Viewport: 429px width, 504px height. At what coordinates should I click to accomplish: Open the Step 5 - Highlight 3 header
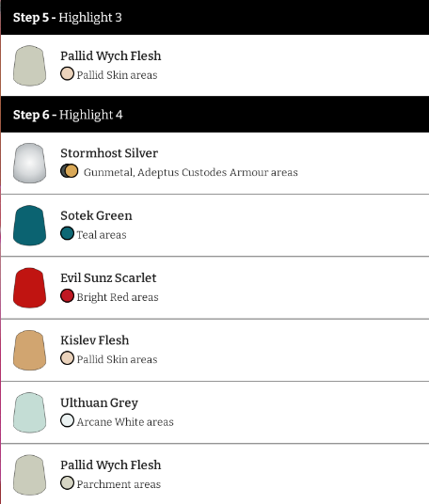[x=214, y=17]
